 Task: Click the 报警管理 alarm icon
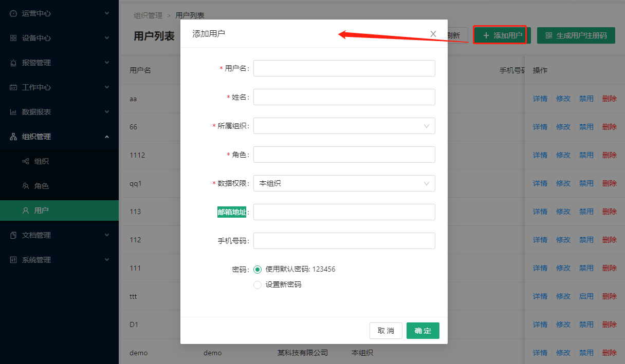pyautogui.click(x=13, y=63)
